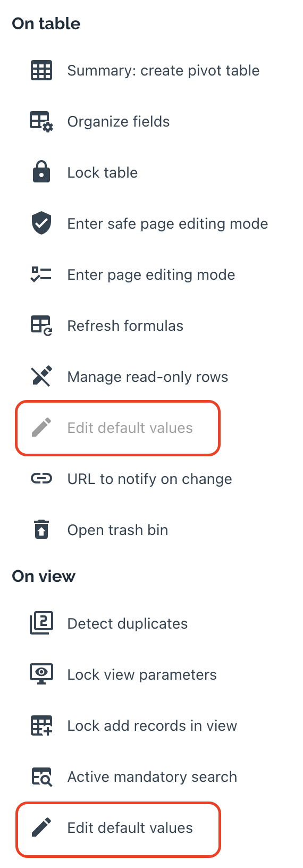The height and width of the screenshot is (868, 303).
Task: Click the monitor eye icon for Lock view
Action: click(x=41, y=674)
